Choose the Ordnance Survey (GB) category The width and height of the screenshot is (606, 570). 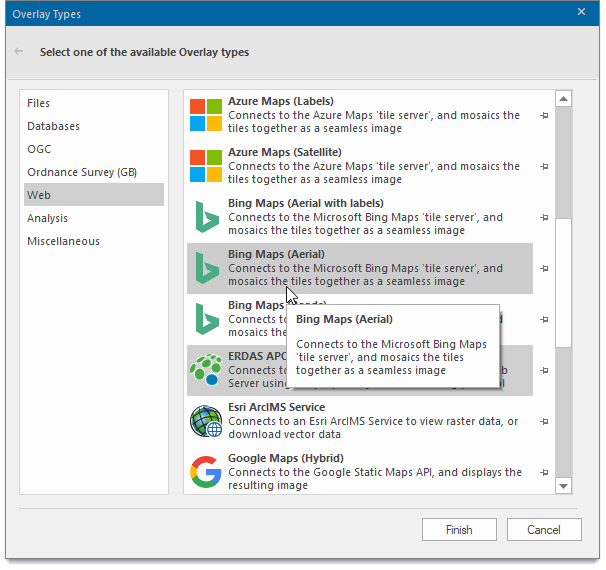(x=94, y=172)
